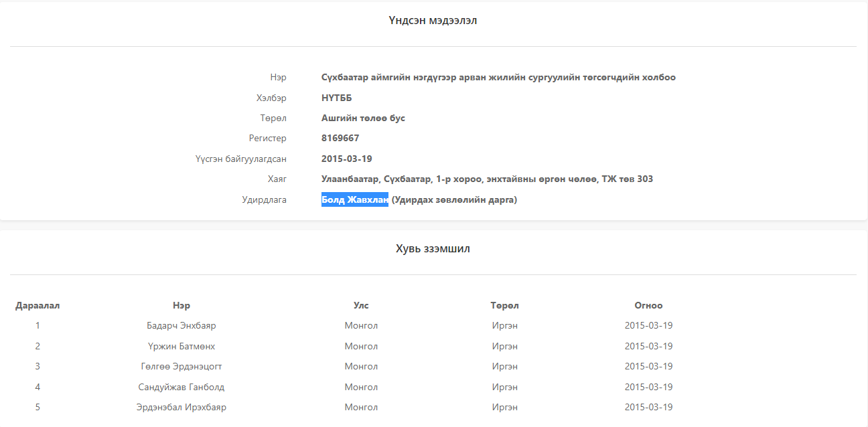Click the organization name starting with Сүхбаатар аймгийн
The height and width of the screenshot is (427, 868).
pyautogui.click(x=498, y=78)
